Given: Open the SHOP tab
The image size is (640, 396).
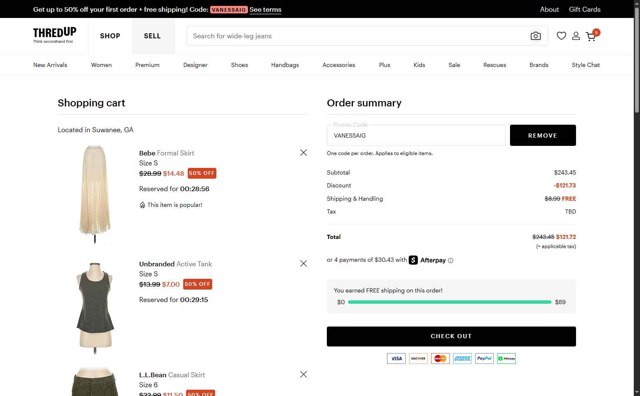Looking at the screenshot, I should (110, 36).
